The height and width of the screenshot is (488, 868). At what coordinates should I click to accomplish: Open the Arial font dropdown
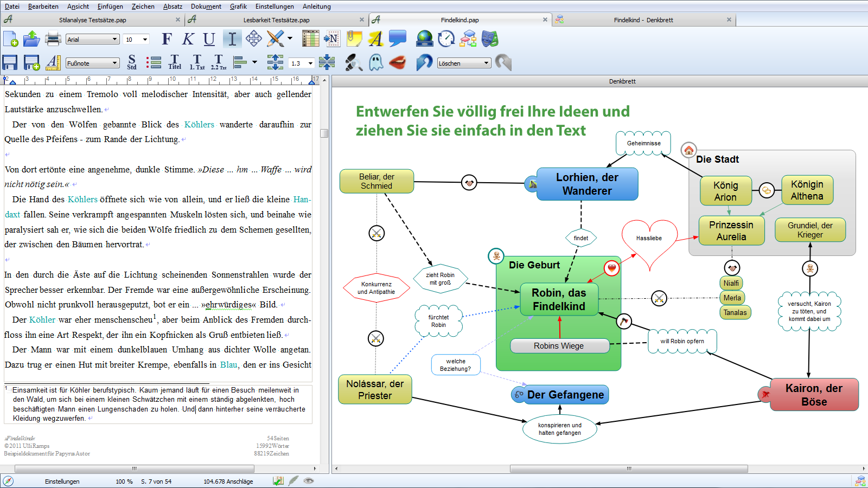(x=92, y=40)
